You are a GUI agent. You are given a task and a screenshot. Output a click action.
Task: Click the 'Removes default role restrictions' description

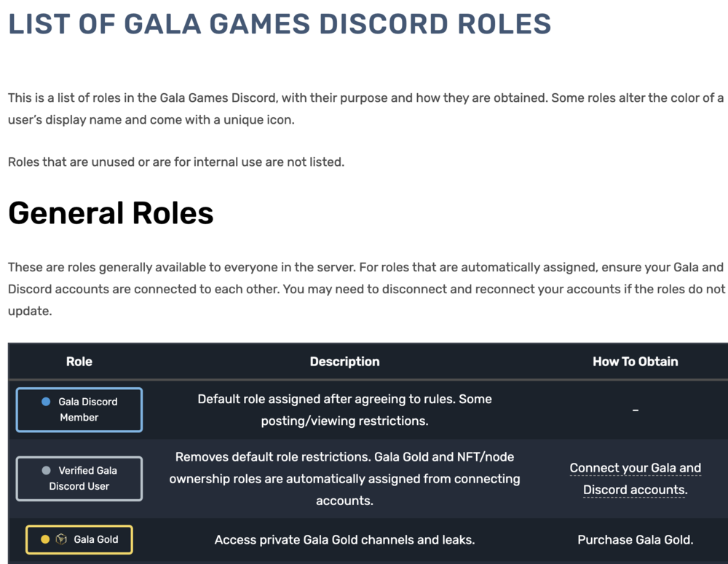click(x=344, y=479)
